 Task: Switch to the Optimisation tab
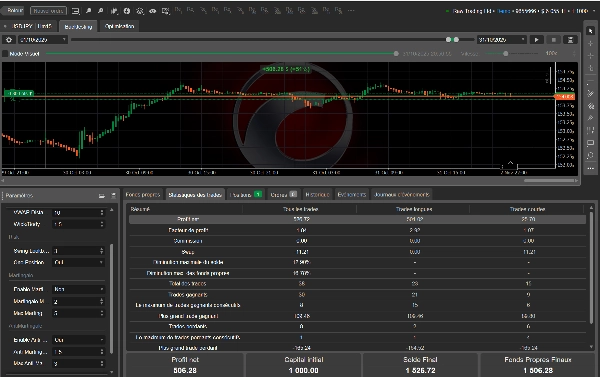click(119, 26)
